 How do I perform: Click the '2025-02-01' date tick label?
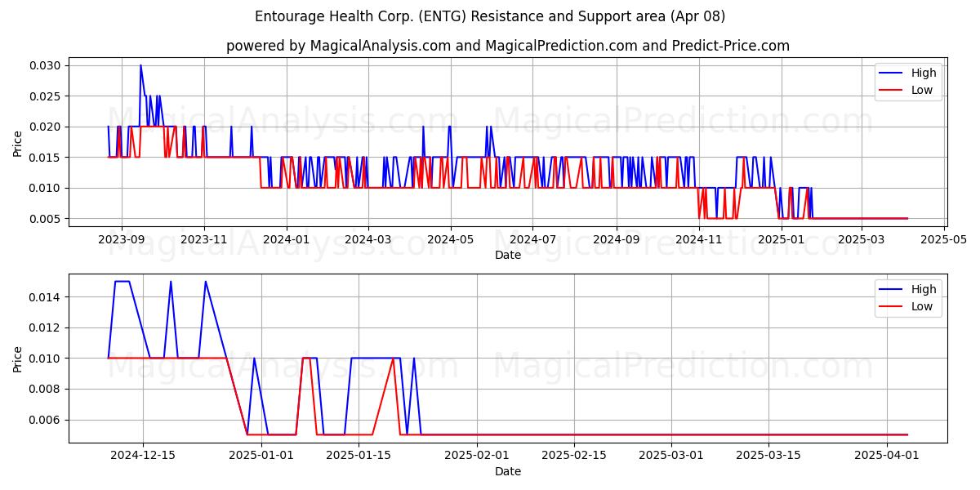click(x=477, y=456)
